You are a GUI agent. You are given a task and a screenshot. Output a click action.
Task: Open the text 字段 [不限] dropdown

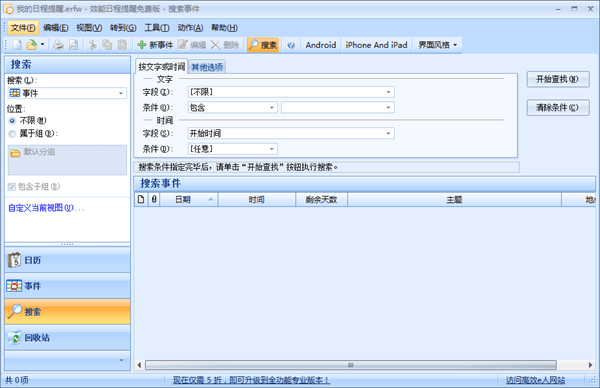(x=291, y=92)
